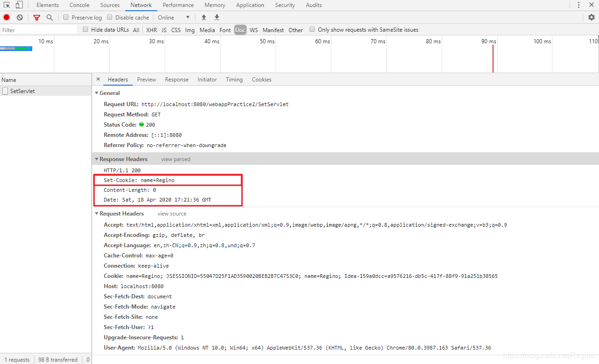Filter requests by JS

164,30
